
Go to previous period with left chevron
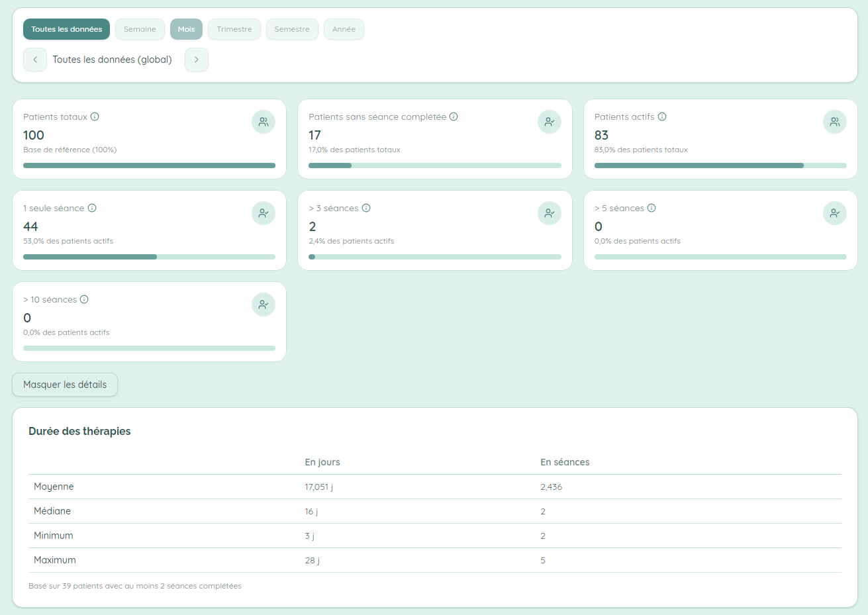[x=35, y=60]
